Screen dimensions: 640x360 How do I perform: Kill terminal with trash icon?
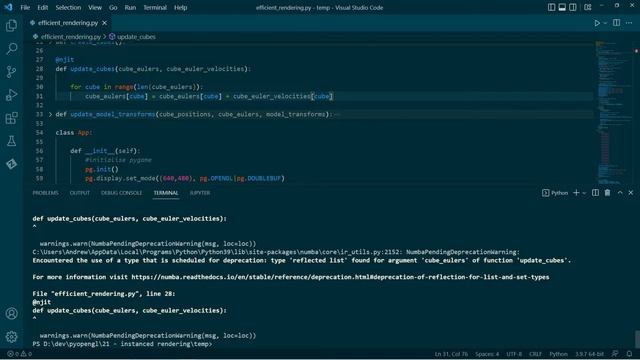click(607, 193)
